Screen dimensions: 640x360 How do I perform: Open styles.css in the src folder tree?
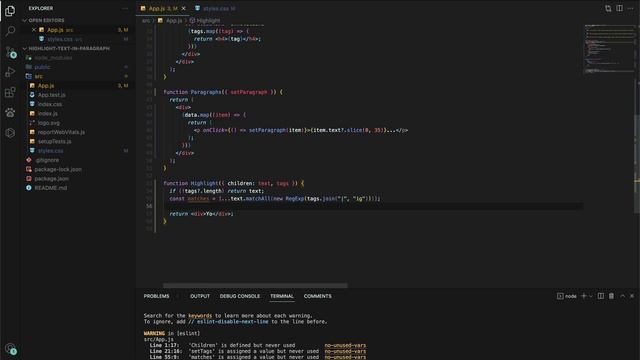(x=50, y=151)
